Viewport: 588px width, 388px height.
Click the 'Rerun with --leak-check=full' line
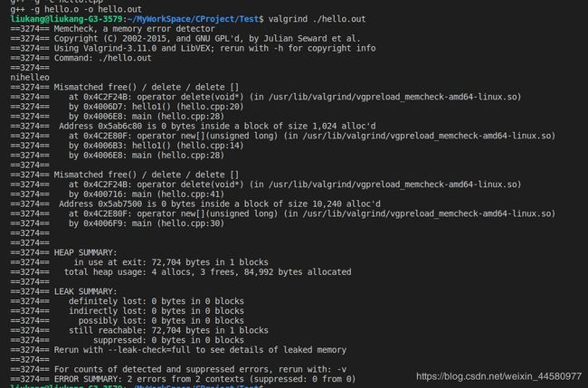178,350
